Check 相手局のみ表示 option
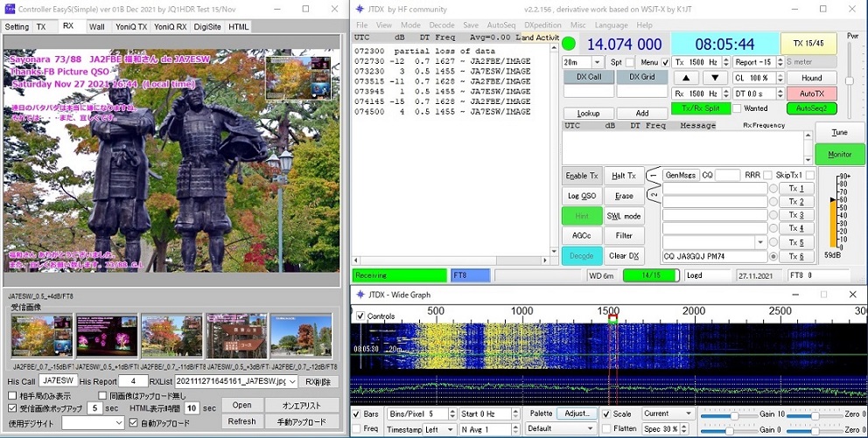This screenshot has height=438, width=868. [x=12, y=395]
